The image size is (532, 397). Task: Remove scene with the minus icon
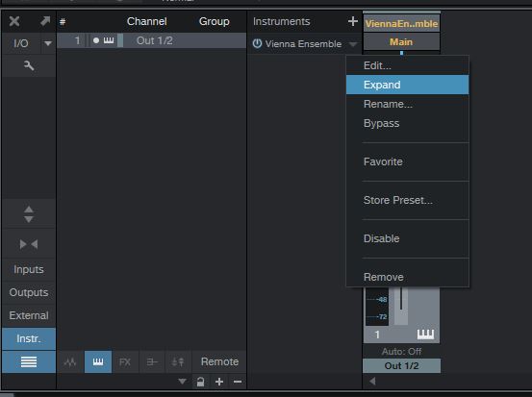pyautogui.click(x=238, y=382)
